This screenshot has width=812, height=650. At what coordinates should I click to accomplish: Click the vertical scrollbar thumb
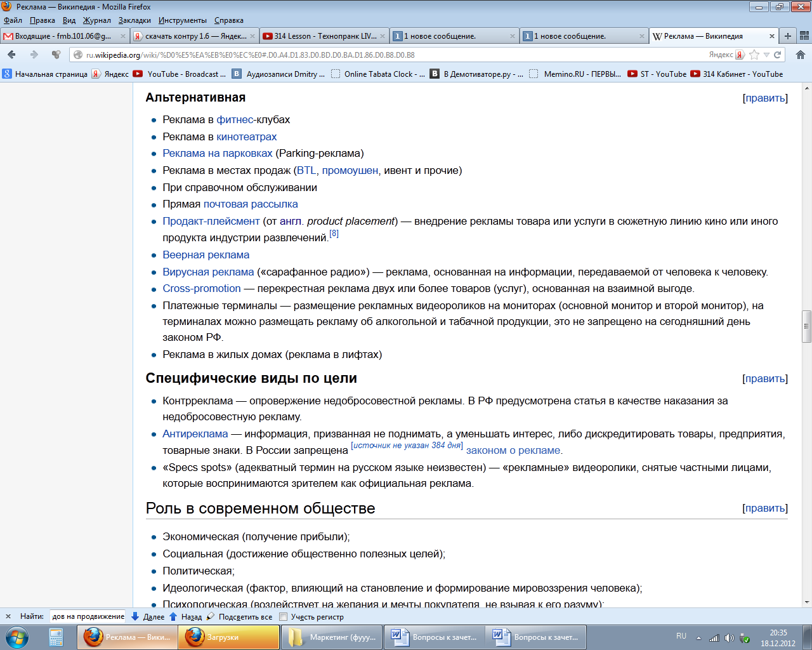coord(806,326)
